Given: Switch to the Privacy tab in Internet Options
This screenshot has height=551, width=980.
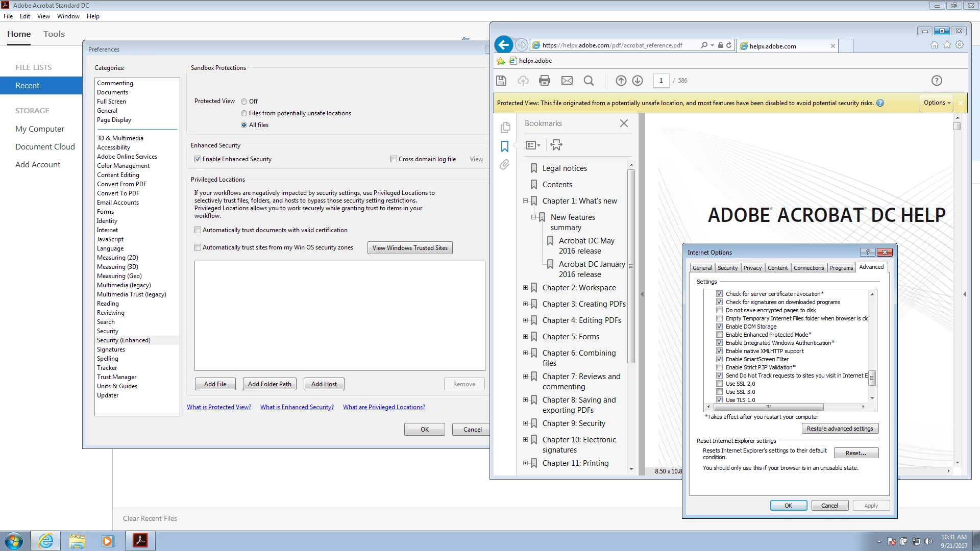Looking at the screenshot, I should tap(752, 268).
